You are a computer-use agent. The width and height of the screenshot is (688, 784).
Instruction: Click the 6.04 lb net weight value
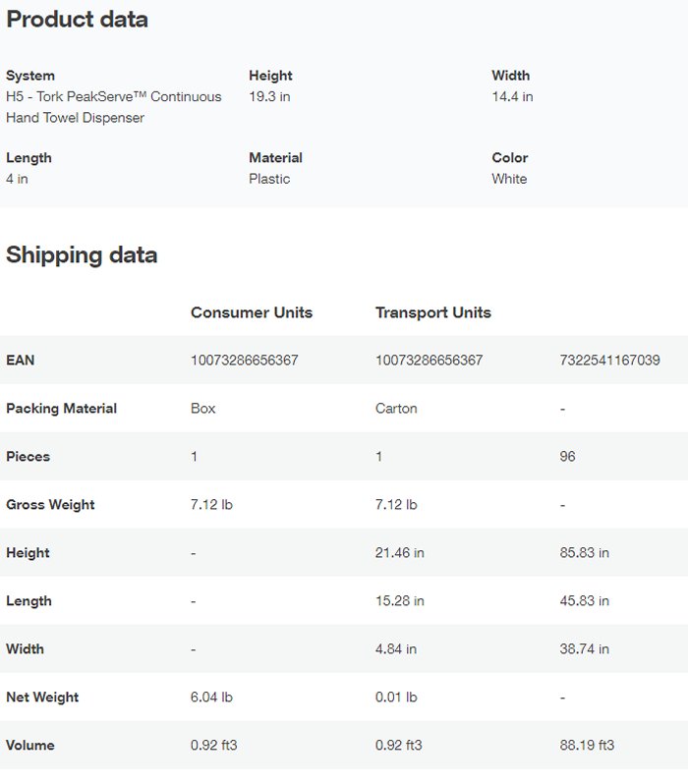(211, 698)
